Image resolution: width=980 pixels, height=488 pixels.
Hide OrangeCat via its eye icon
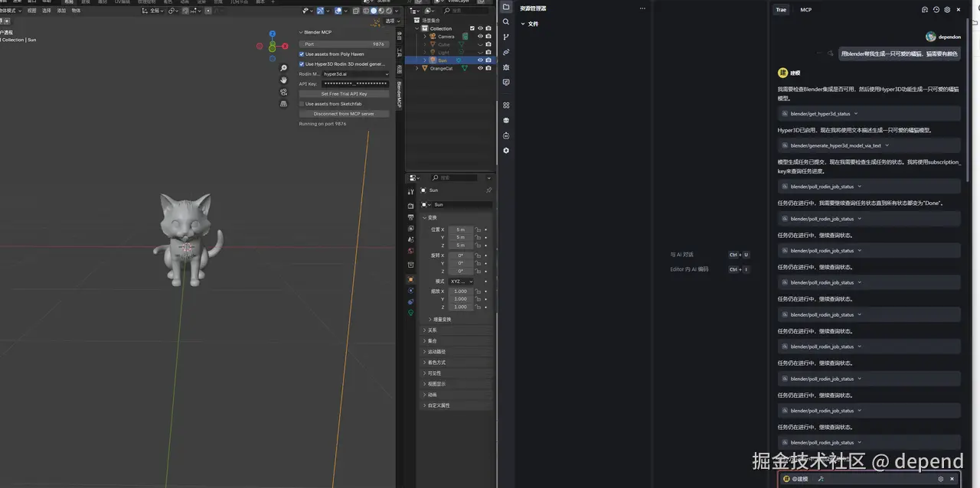coord(480,68)
